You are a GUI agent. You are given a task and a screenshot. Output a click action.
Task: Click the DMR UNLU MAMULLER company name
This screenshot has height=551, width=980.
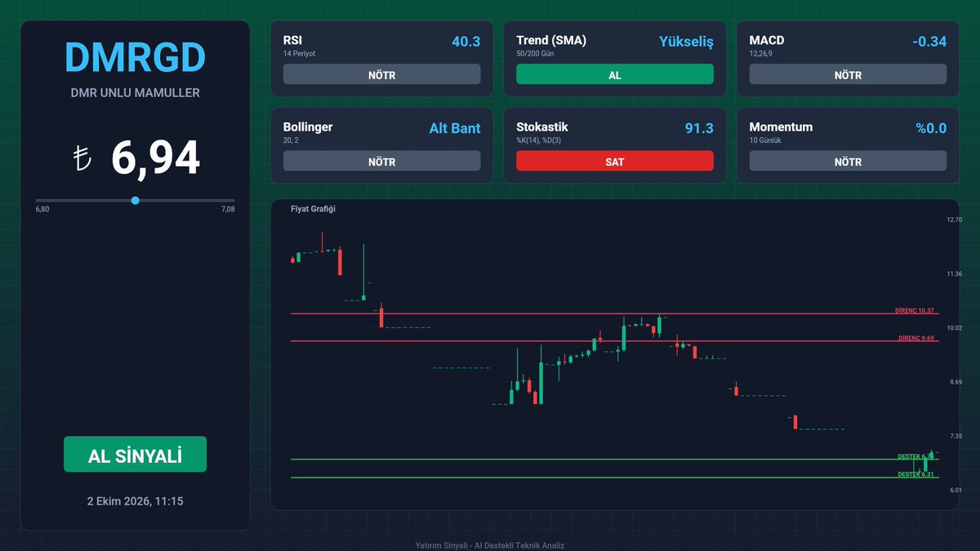135,93
